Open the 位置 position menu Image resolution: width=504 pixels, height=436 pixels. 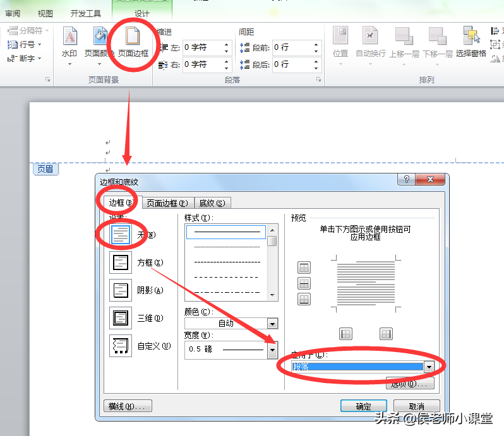click(340, 45)
